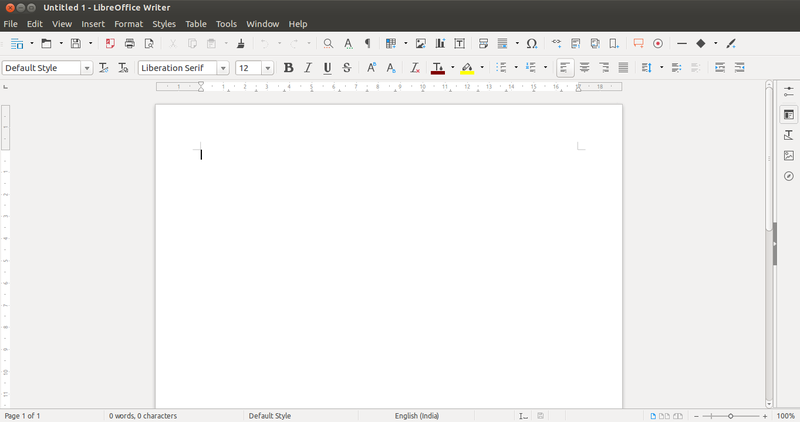Open the File menu
This screenshot has width=800, height=422.
(x=10, y=24)
